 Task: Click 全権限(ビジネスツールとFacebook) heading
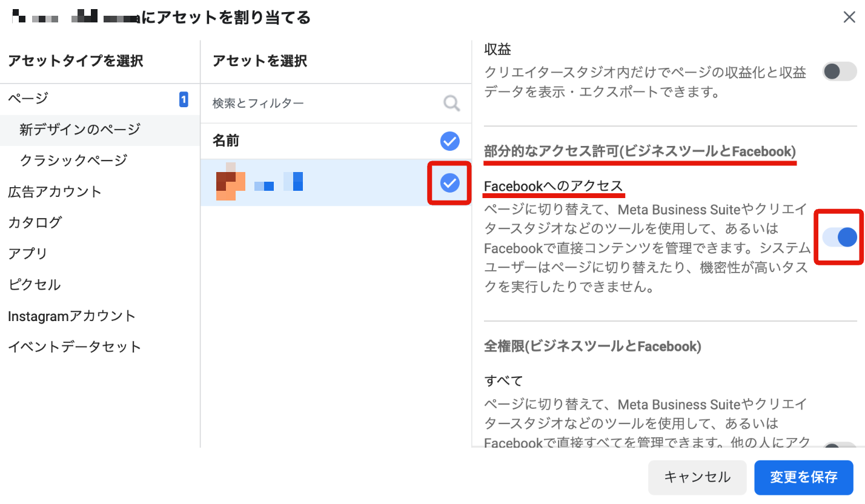click(593, 346)
